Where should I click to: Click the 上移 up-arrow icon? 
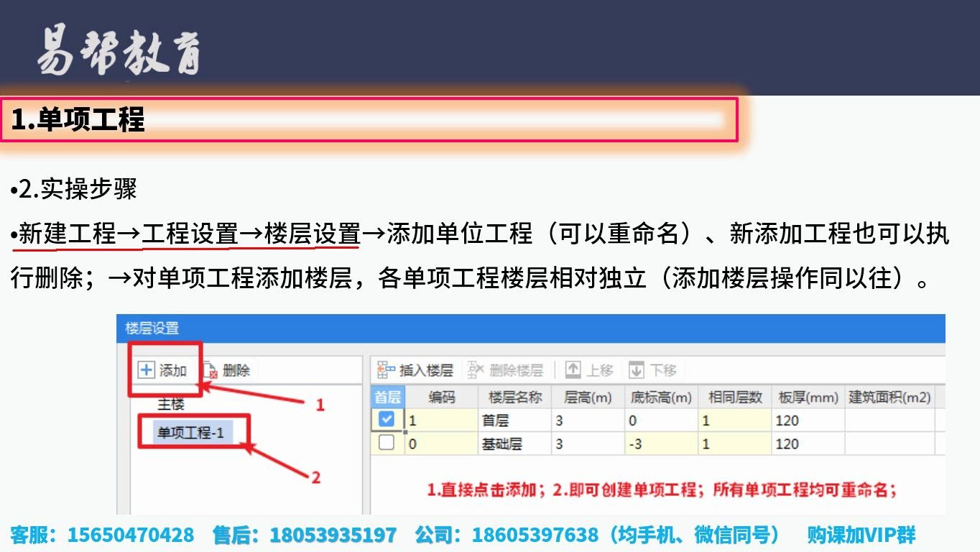[573, 370]
